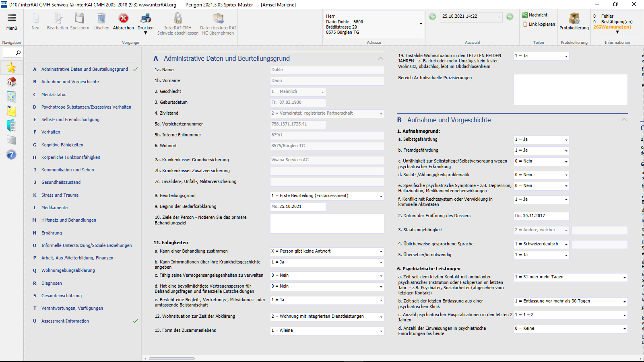Click the padlock icon to finish InterRAI CMH Schweiz
This screenshot has width=644, height=362.
tap(178, 18)
